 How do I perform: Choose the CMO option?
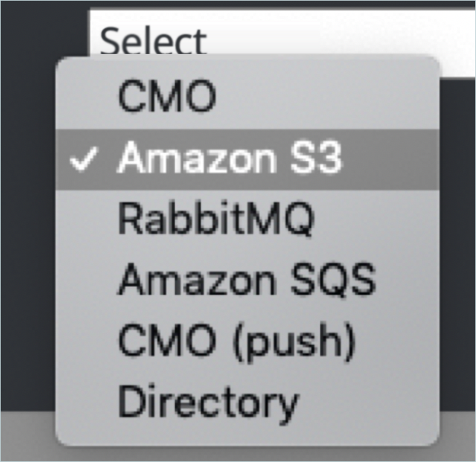point(167,96)
